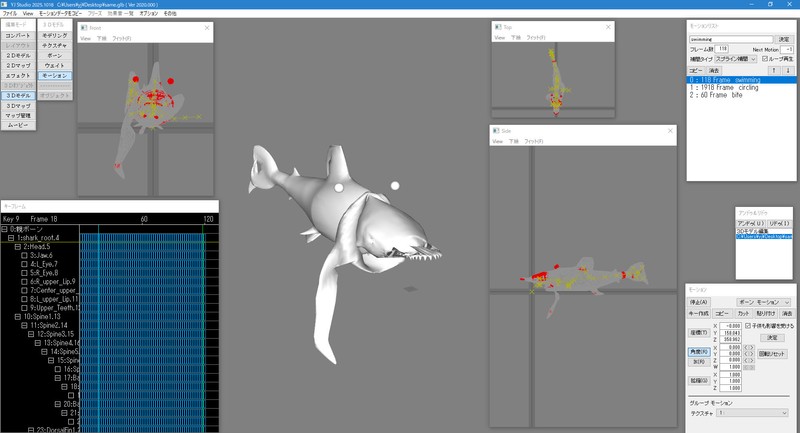800x433 pixels.
Task: Collapse the 2:Head.5 bone tree node
Action: pos(19,247)
